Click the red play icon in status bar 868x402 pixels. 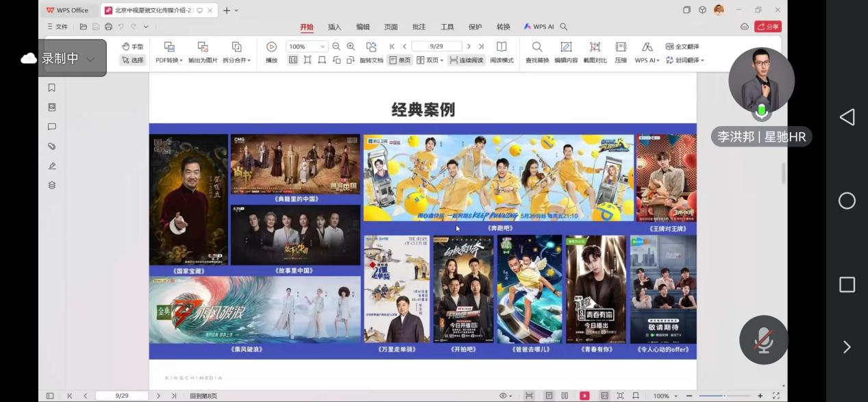[x=584, y=396]
